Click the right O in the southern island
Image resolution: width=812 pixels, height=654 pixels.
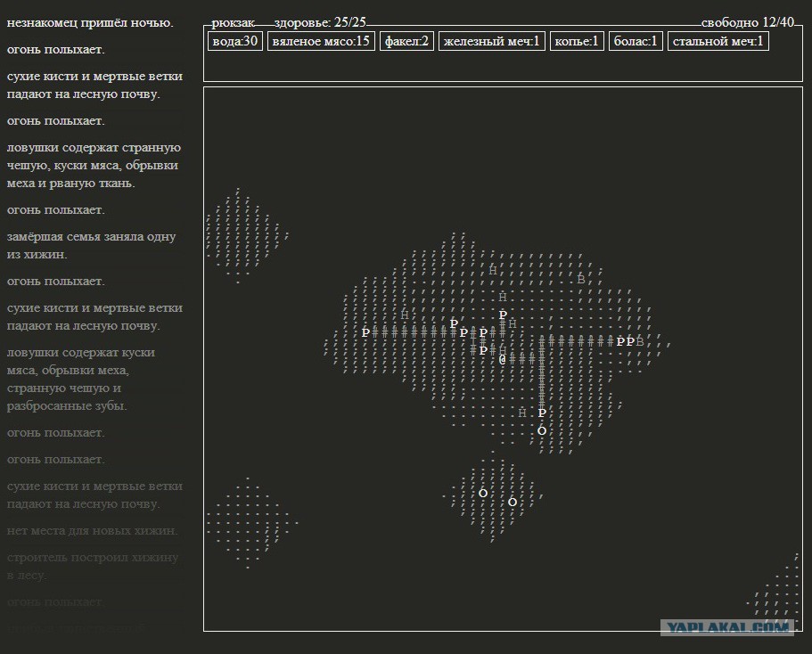coord(513,502)
